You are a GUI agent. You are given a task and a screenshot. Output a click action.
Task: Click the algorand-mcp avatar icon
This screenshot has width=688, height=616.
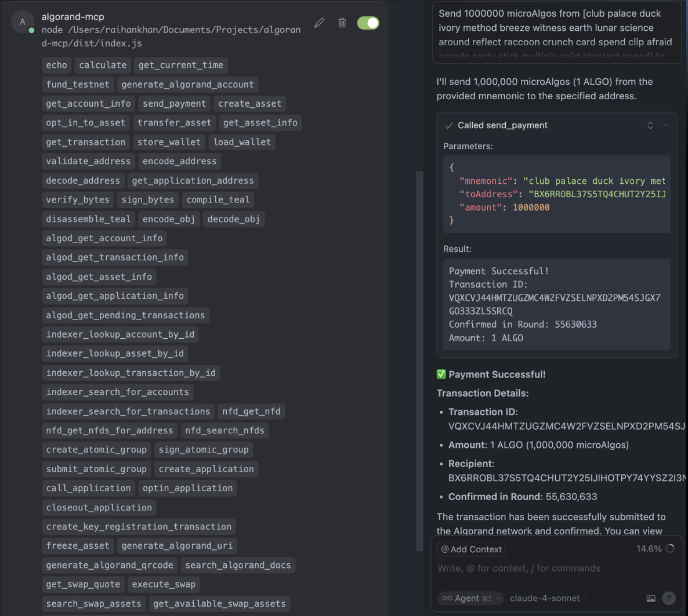(x=23, y=22)
